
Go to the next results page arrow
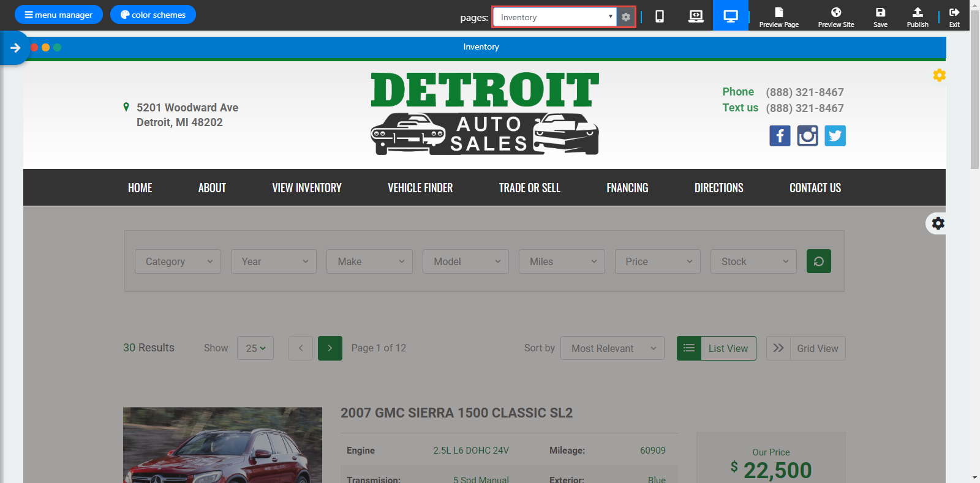pos(330,348)
